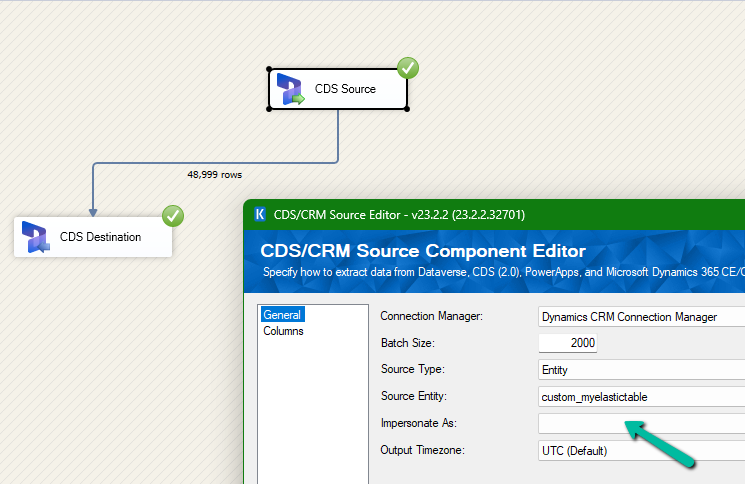Click green checkmark on CDS Source node
The height and width of the screenshot is (484, 745).
point(408,68)
